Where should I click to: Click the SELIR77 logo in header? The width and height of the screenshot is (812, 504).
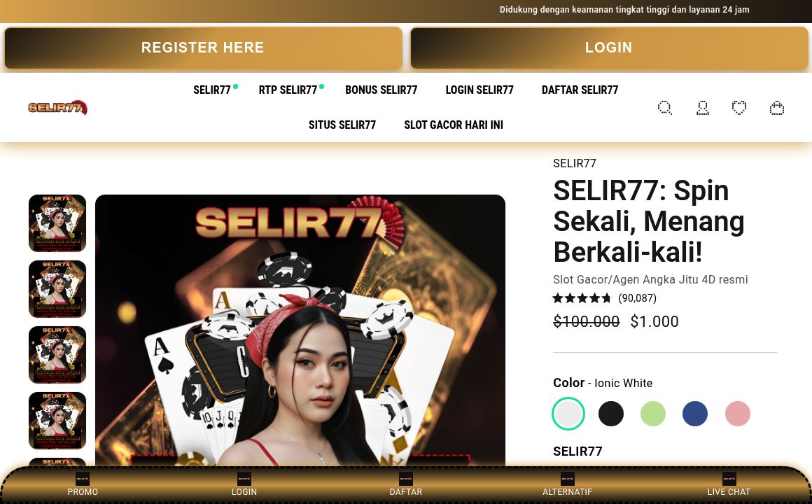57,107
